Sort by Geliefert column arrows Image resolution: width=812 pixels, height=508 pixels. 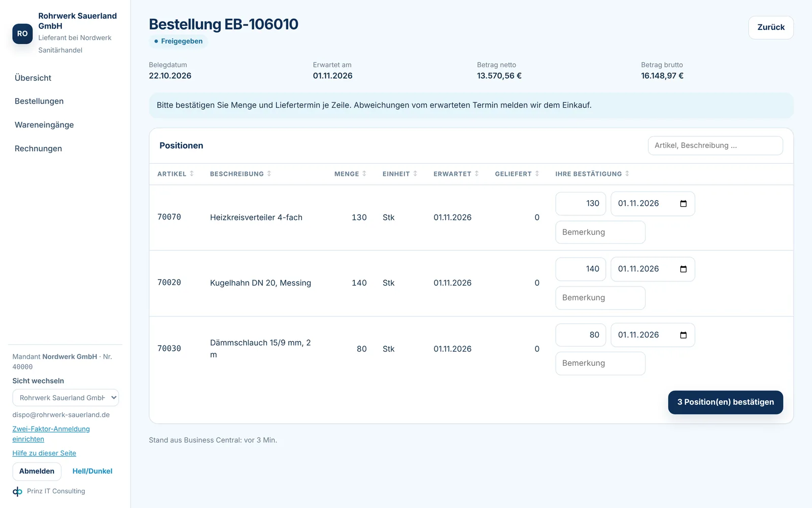pos(537,174)
